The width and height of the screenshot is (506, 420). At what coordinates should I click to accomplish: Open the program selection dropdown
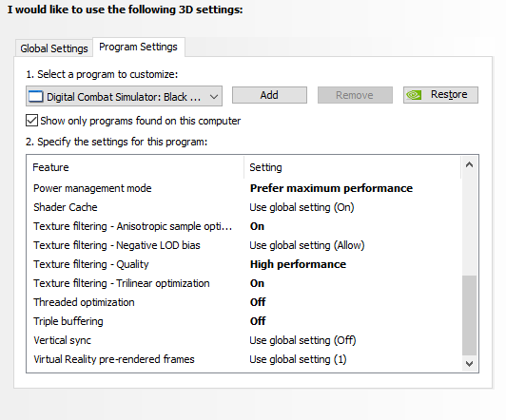tap(124, 96)
